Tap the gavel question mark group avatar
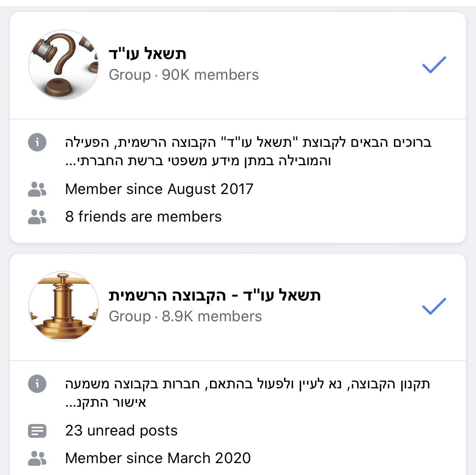 tap(64, 65)
